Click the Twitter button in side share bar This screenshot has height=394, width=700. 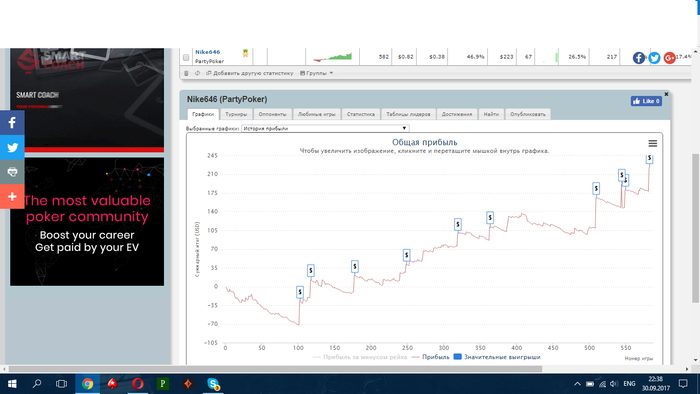pyautogui.click(x=12, y=147)
